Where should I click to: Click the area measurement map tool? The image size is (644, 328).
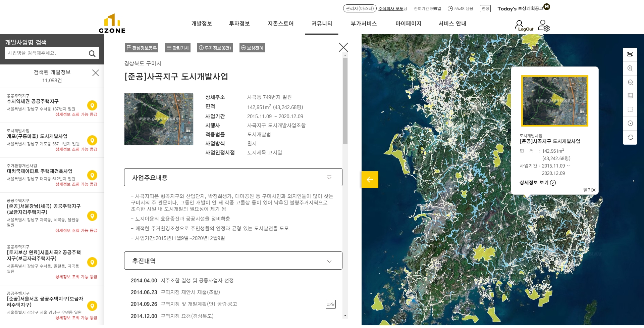(630, 96)
